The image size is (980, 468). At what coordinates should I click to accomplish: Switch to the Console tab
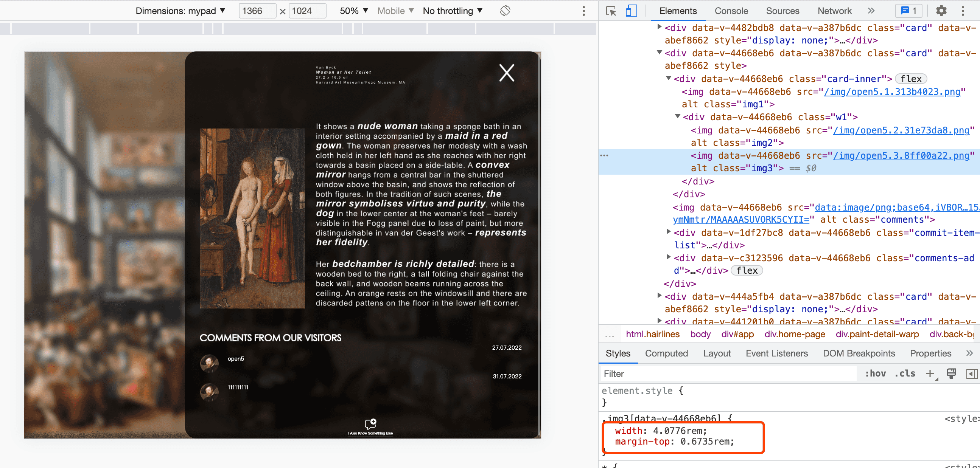(731, 11)
